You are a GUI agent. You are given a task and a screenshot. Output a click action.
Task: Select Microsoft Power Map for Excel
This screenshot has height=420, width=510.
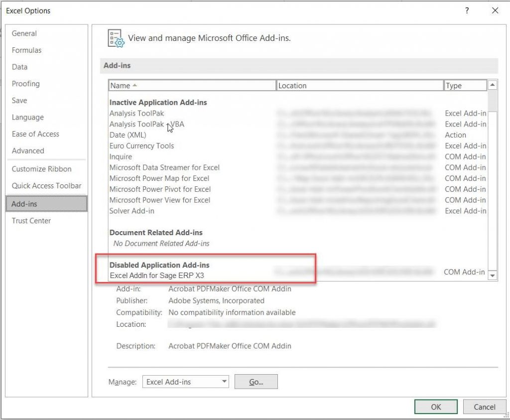pyautogui.click(x=298, y=178)
